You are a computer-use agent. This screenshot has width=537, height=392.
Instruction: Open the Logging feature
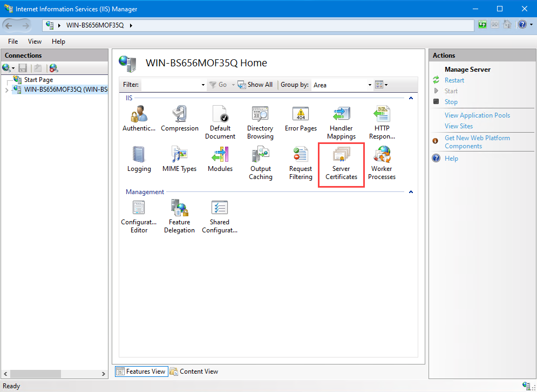click(x=139, y=159)
